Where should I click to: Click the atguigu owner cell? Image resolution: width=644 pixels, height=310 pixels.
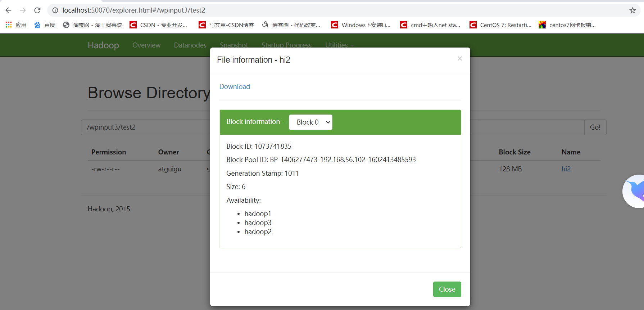pos(169,169)
